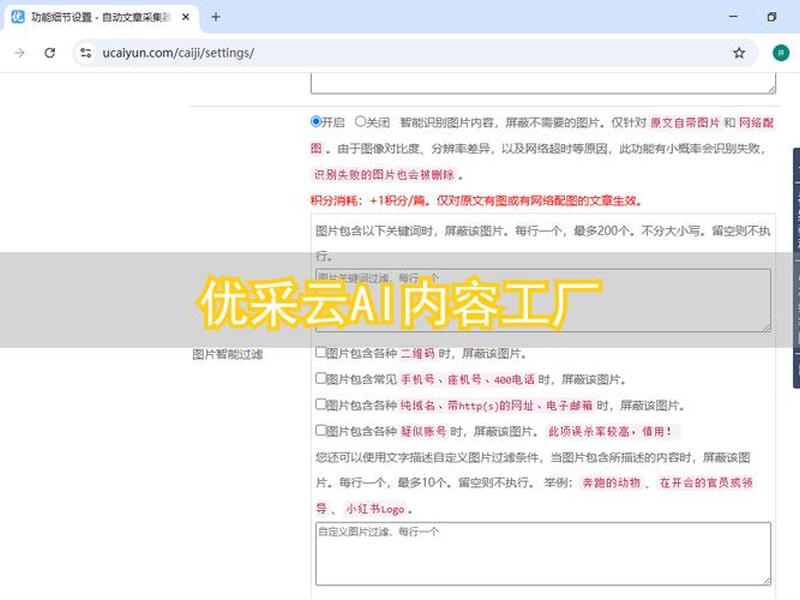Check the 二维码 image blocking checkbox

tap(320, 352)
